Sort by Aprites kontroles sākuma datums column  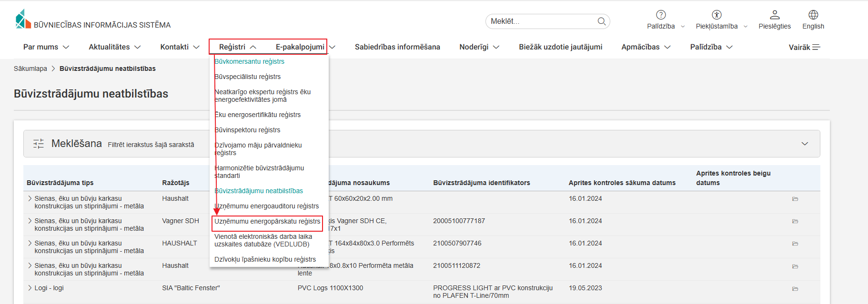pos(622,183)
